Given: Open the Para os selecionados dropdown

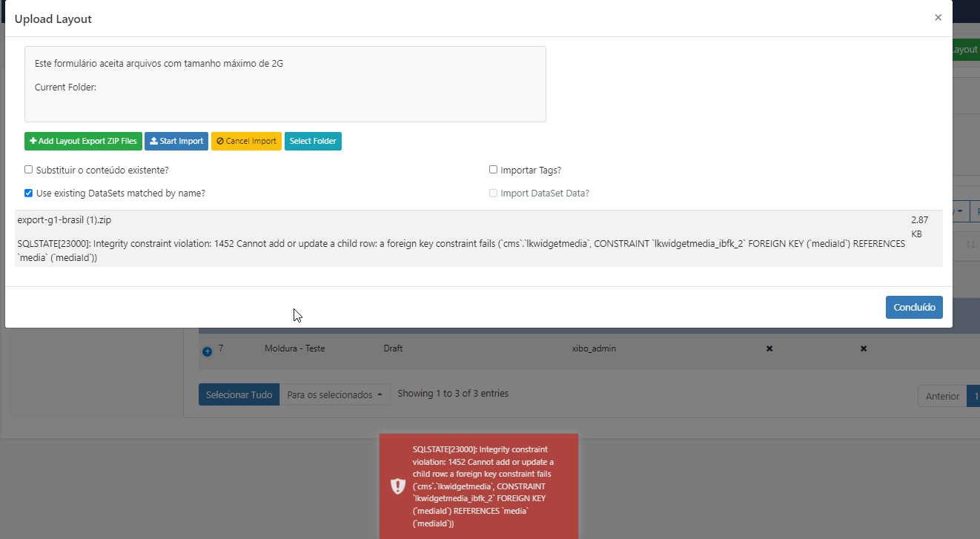Looking at the screenshot, I should 336,394.
